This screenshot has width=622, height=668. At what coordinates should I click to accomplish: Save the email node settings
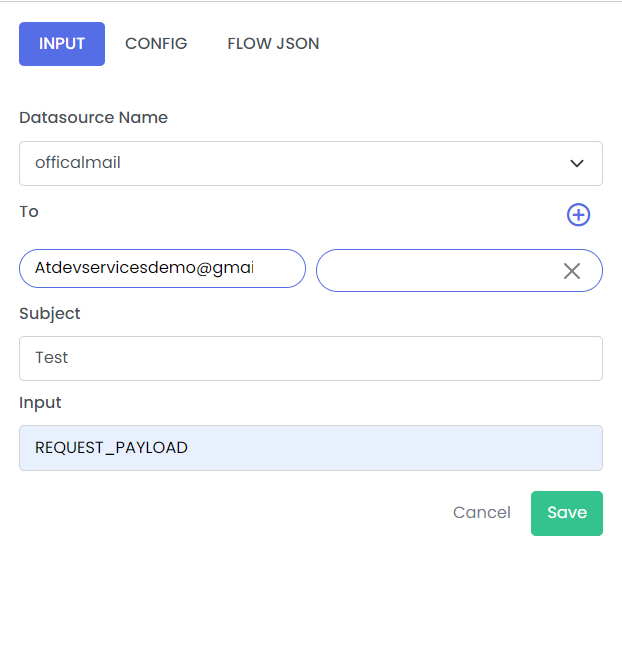pyautogui.click(x=567, y=513)
